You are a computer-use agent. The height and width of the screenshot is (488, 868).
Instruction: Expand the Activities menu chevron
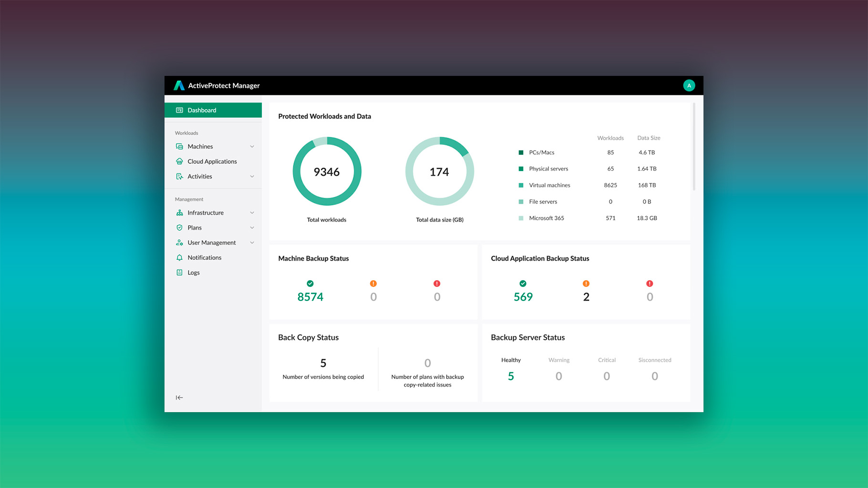point(252,176)
